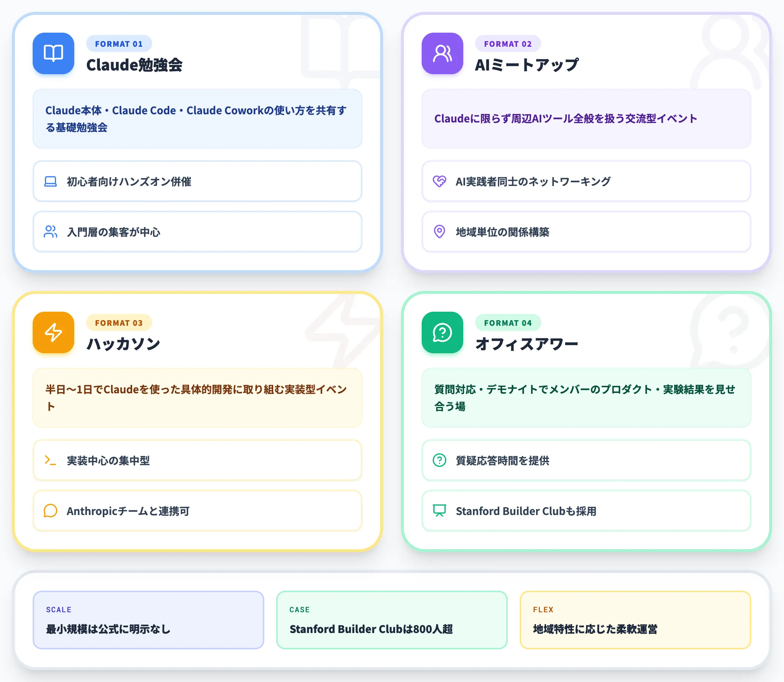Click the circled question icon beside 質疑応答時間を提供
Viewport: 784px width, 682px height.
click(440, 460)
